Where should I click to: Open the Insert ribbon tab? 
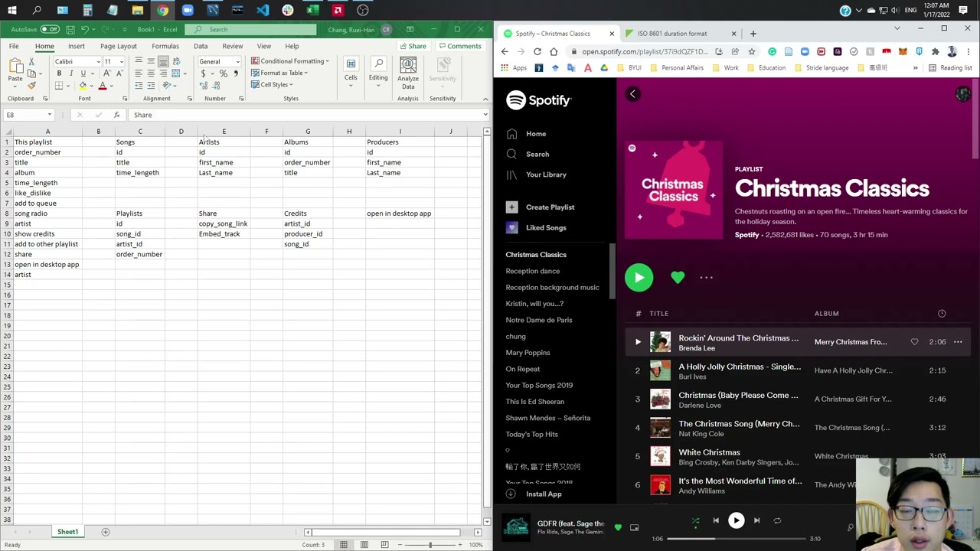(77, 46)
